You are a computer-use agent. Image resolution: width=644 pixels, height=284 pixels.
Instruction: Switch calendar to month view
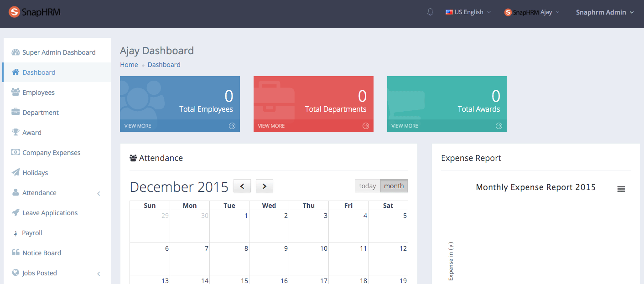click(x=394, y=186)
